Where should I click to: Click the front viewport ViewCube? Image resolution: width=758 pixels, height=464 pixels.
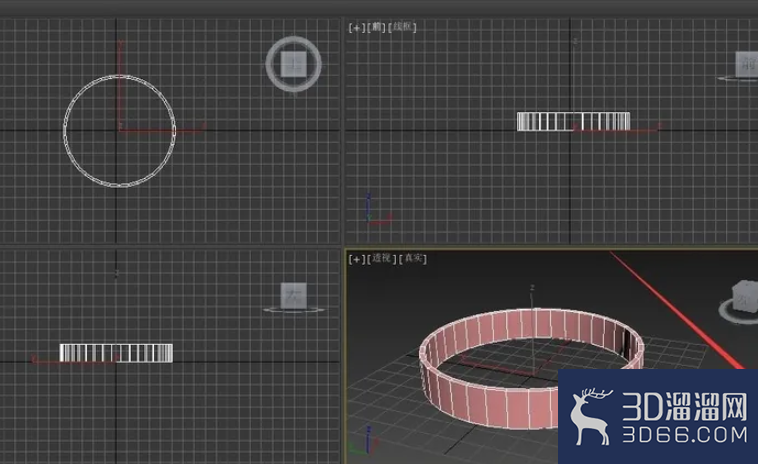(746, 65)
